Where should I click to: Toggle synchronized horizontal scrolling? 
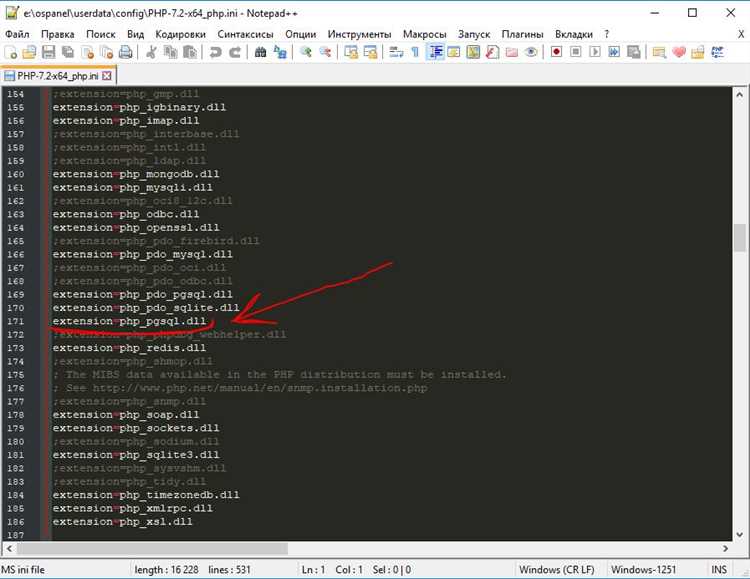(370, 52)
